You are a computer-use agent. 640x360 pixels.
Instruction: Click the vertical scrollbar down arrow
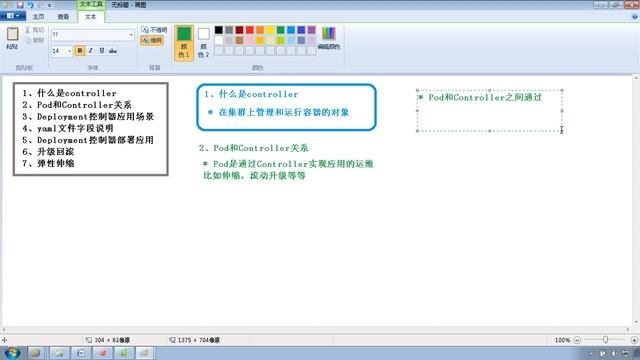pos(636,322)
